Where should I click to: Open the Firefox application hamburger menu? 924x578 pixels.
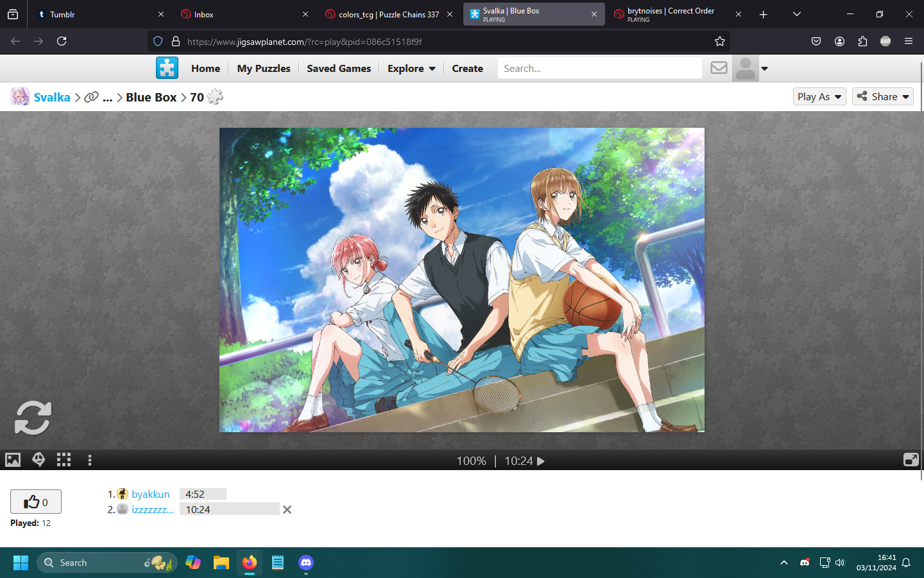point(909,41)
